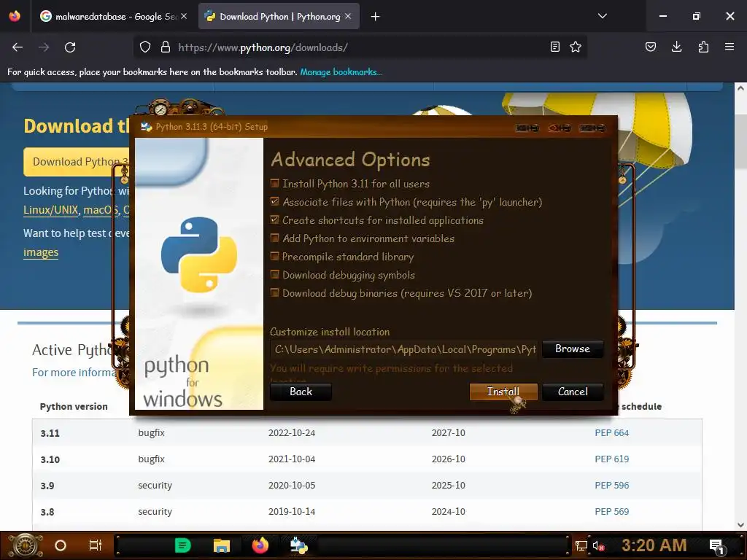Click the Download Python yellow button
The height and width of the screenshot is (560, 747).
pos(76,161)
